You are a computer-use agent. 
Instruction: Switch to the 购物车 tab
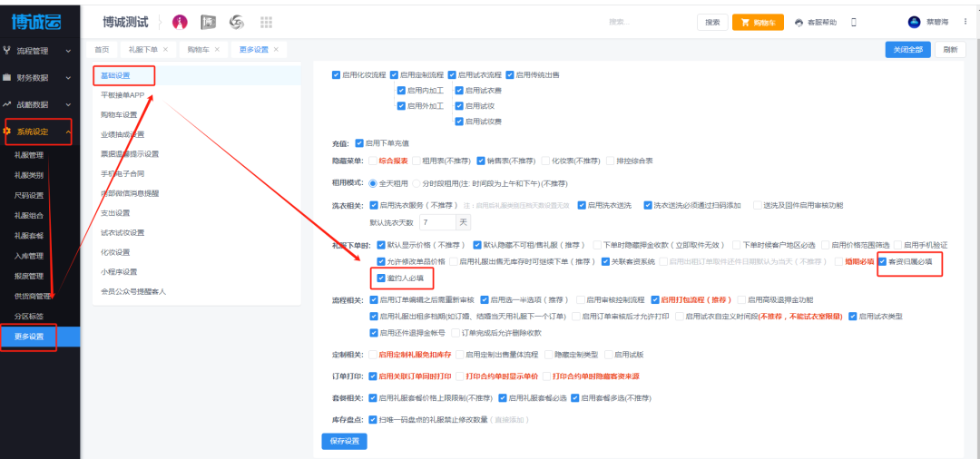pos(197,49)
